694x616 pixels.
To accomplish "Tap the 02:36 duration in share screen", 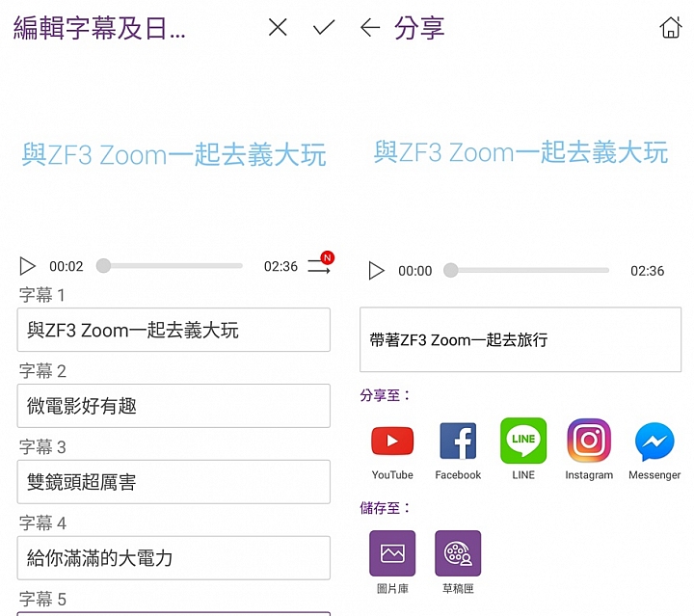I will (647, 271).
